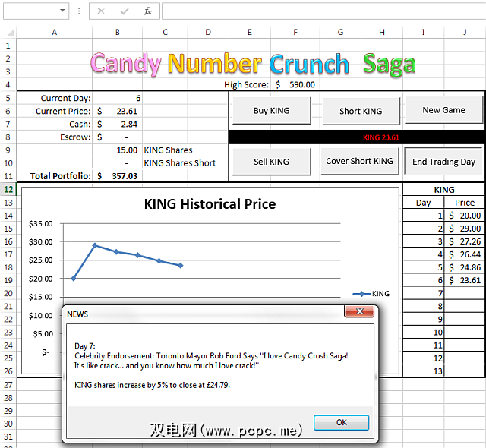
Task: Select row 28 header
Action: point(8,398)
